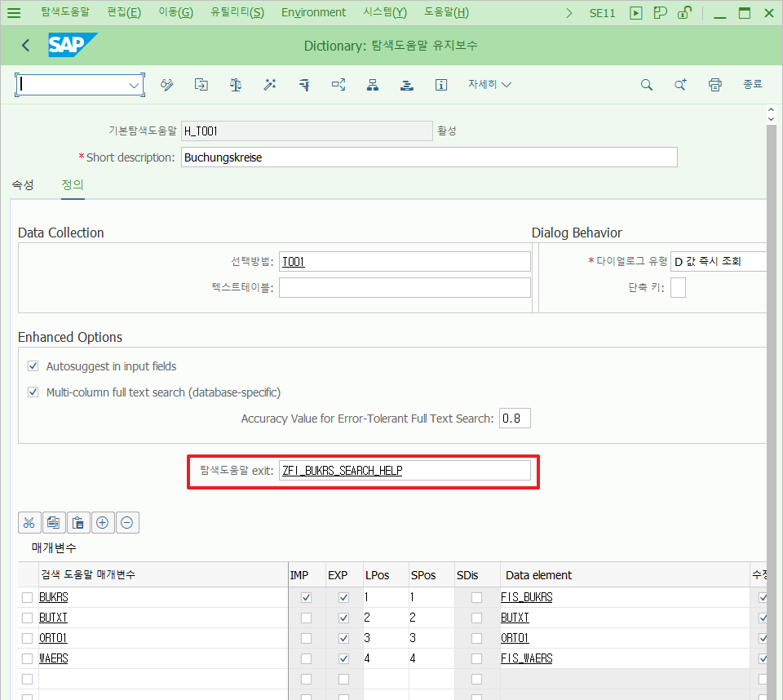Click the Find Next magnifier-plus icon
The width and height of the screenshot is (783, 700).
click(680, 84)
